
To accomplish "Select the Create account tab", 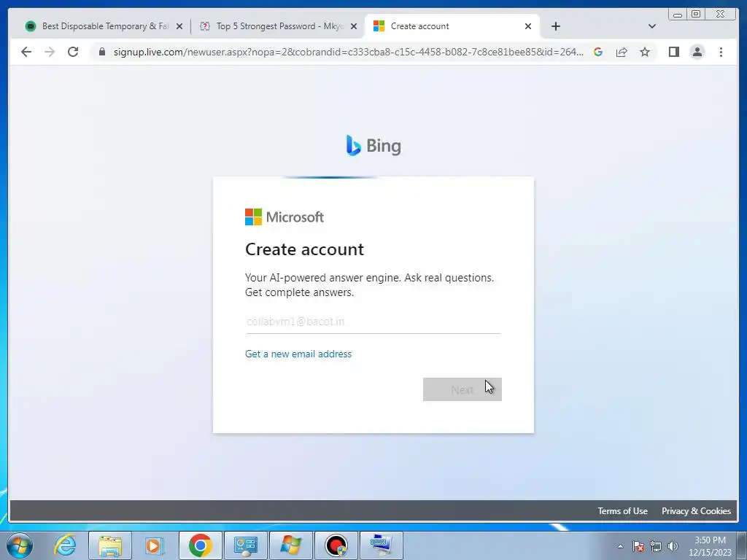I will coord(452,26).
